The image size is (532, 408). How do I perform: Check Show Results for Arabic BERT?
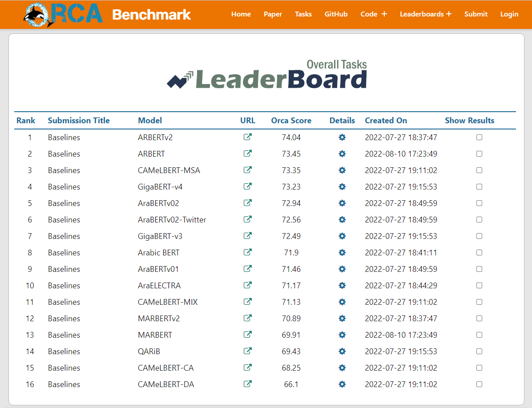coord(479,253)
